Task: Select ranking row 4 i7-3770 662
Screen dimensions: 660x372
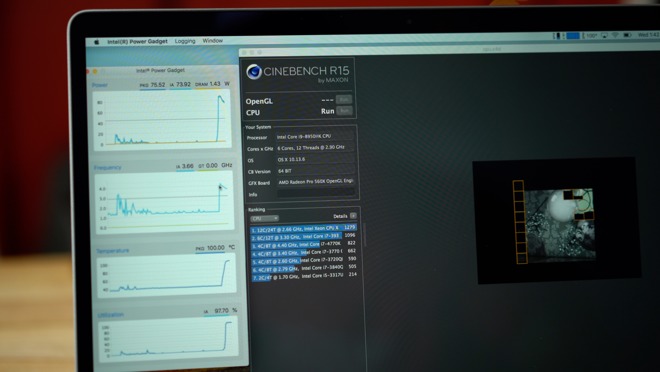Action: click(303, 252)
